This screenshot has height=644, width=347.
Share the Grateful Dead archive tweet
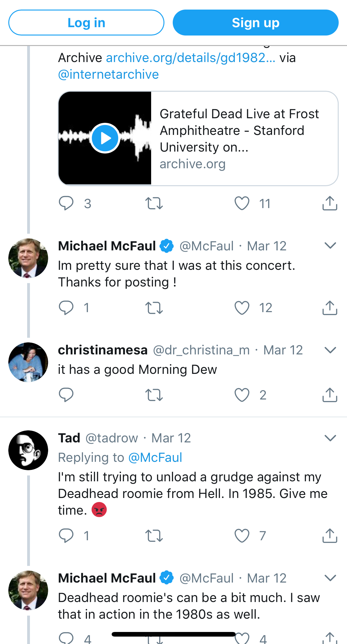point(330,203)
